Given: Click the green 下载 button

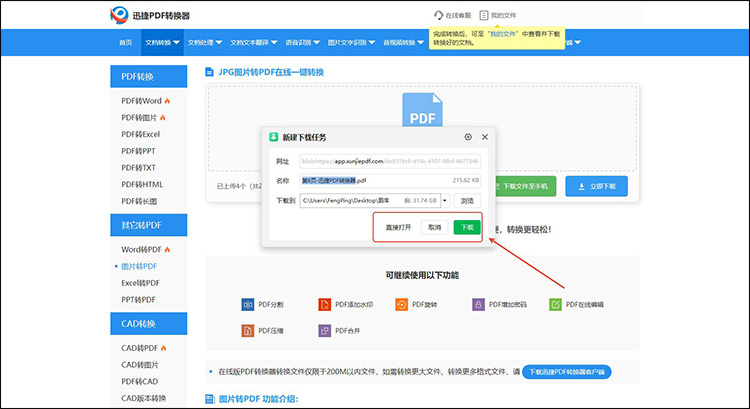Looking at the screenshot, I should pyautogui.click(x=466, y=227).
